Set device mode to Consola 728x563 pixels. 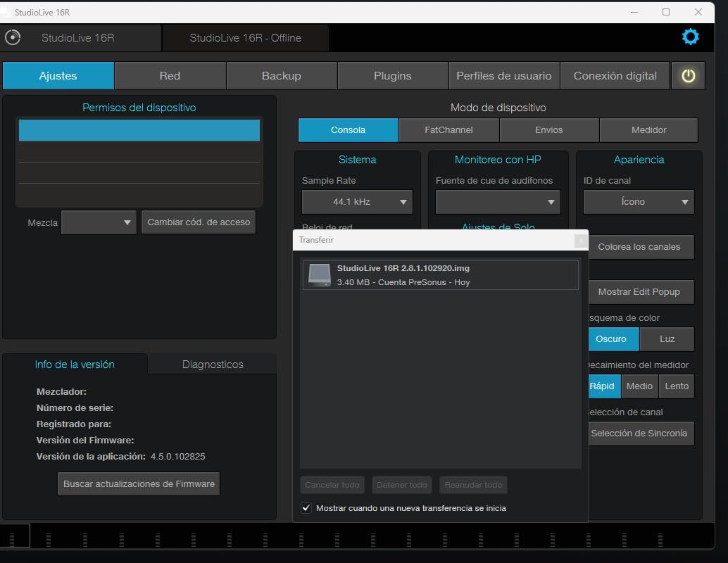349,130
